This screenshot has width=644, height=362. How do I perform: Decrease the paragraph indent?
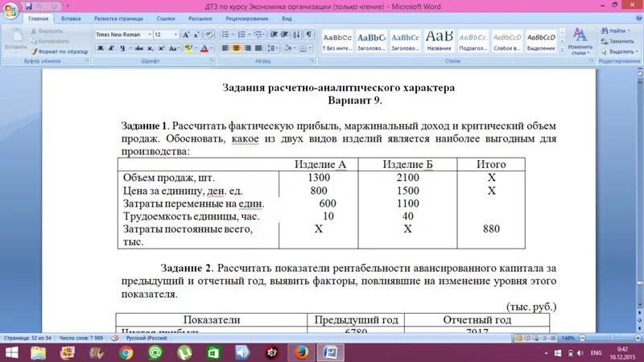(x=274, y=35)
